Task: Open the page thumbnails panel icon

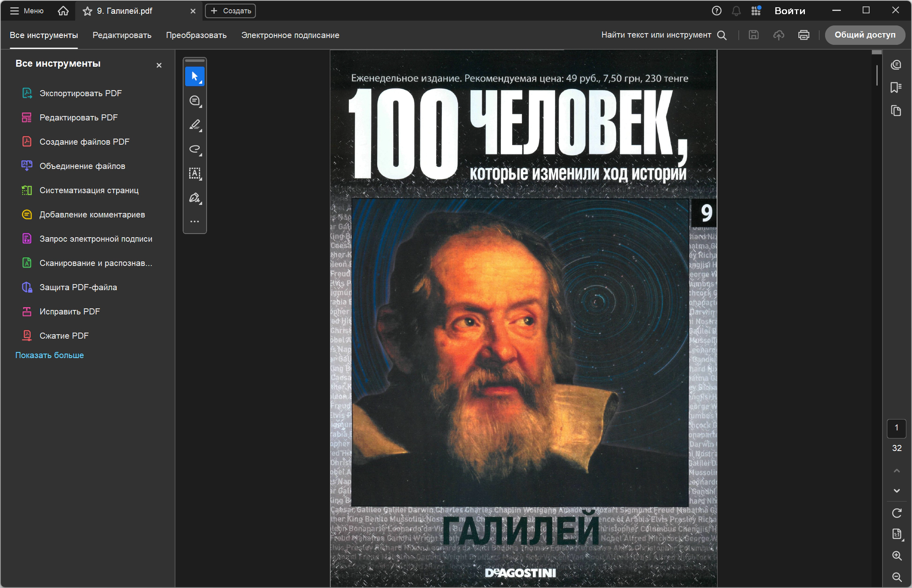Action: tap(896, 110)
